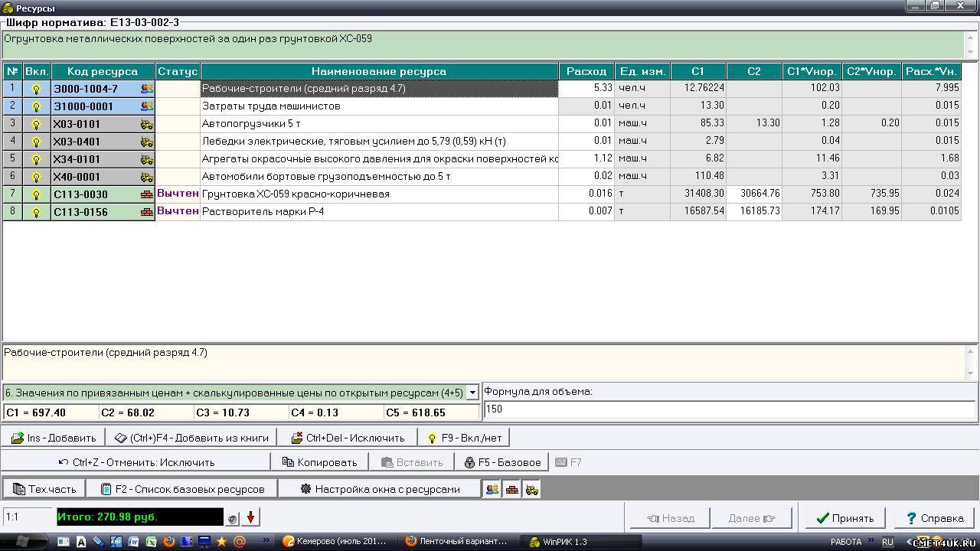Screen dimensions: 980x551
Task: Sort by the Расход column header
Action: (586, 71)
